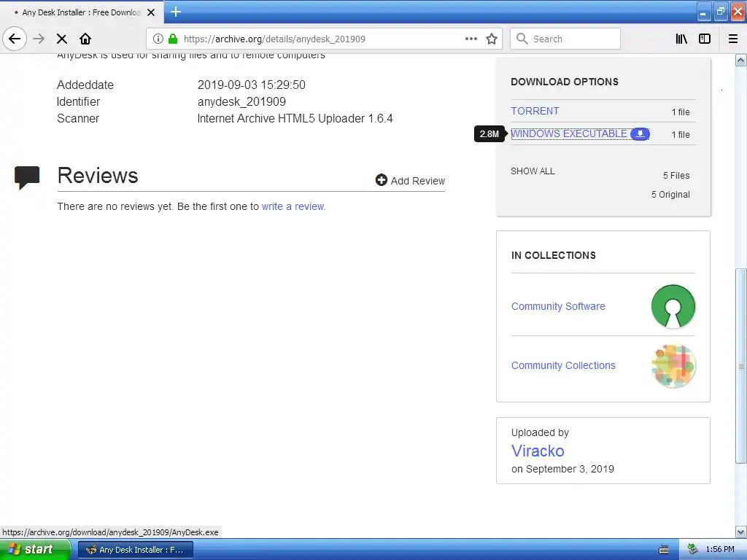Click the Reviews speech bubble icon
The image size is (747, 560).
pyautogui.click(x=27, y=177)
